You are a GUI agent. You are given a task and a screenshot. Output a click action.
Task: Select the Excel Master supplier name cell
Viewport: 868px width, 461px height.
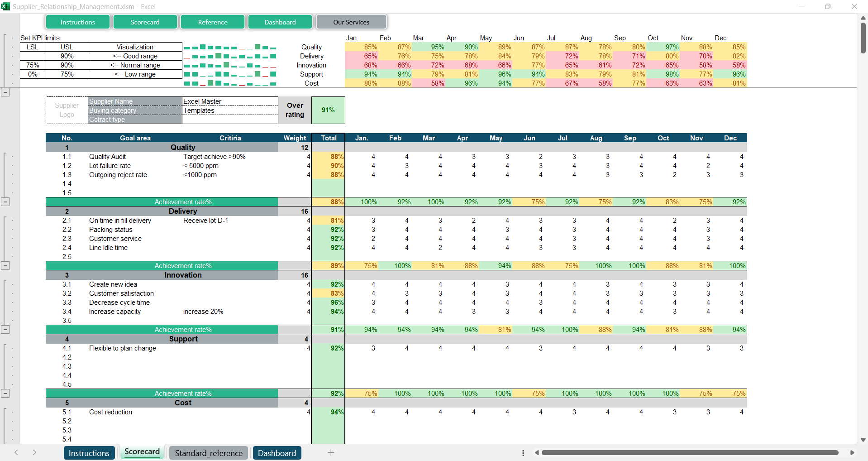pos(230,101)
